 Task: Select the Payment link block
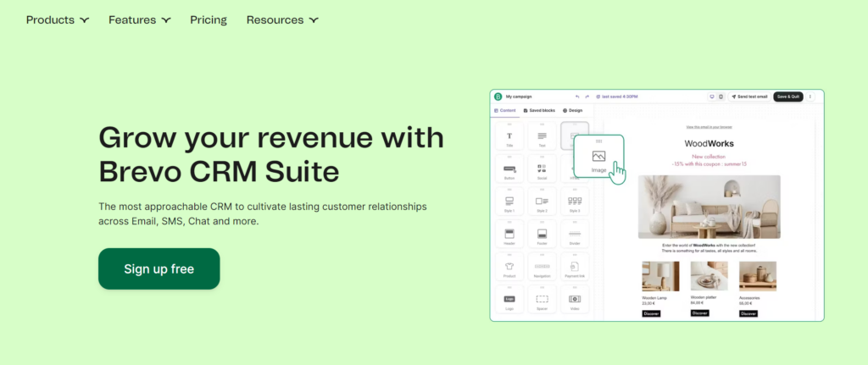pos(575,268)
